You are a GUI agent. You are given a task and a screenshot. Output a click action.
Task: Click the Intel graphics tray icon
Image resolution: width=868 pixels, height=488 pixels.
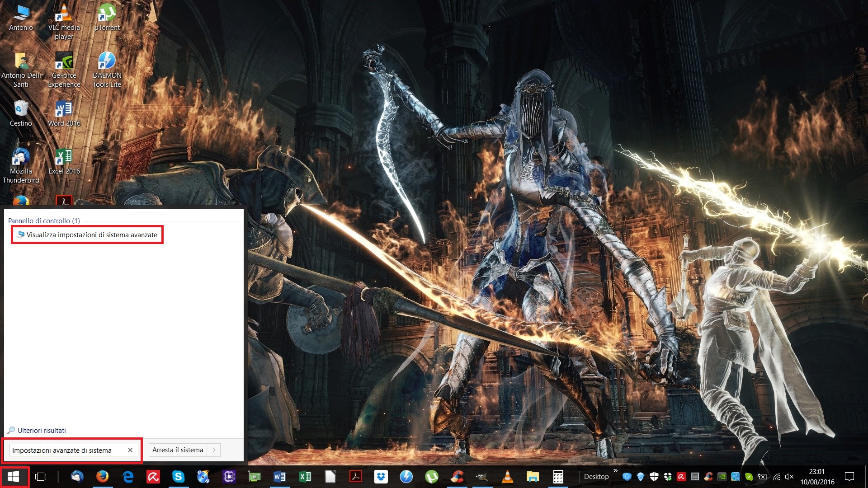736,477
